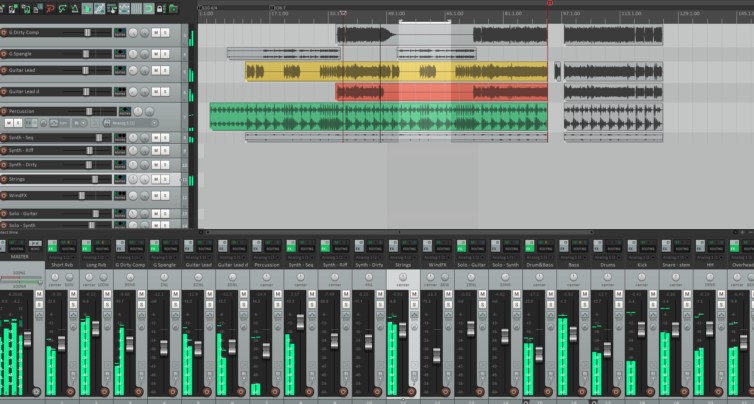
Task: Arm recording on G Dirty Comp track
Action: [3, 33]
